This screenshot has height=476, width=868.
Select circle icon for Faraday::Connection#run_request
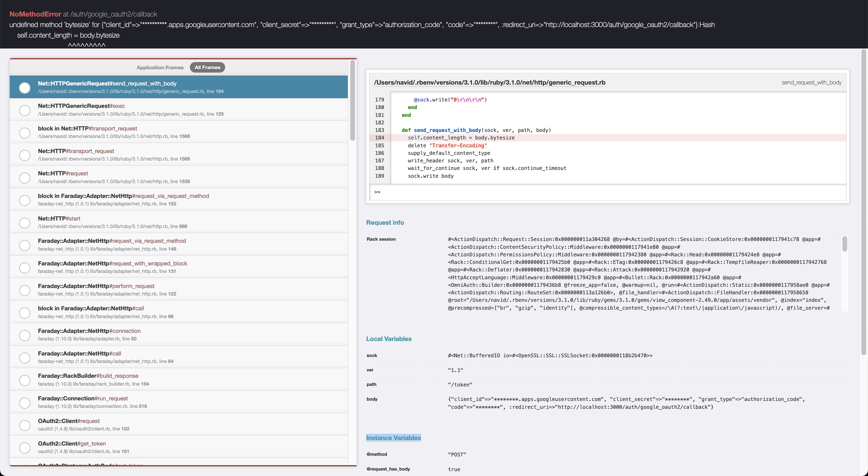click(x=25, y=402)
